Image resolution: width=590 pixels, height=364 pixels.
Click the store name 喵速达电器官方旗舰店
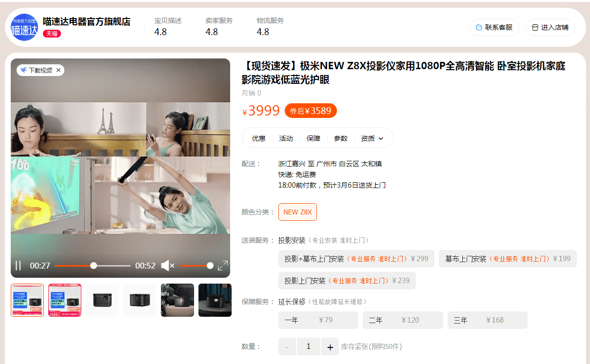coord(87,21)
